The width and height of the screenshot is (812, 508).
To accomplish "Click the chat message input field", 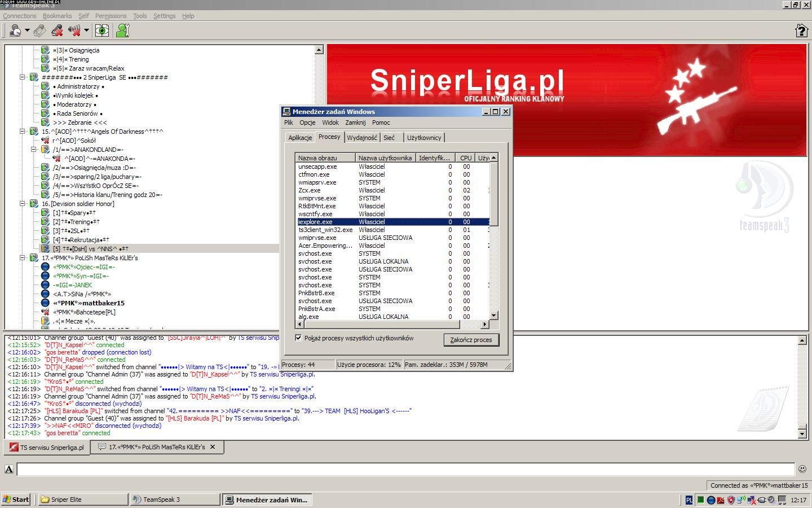I will 405,469.
